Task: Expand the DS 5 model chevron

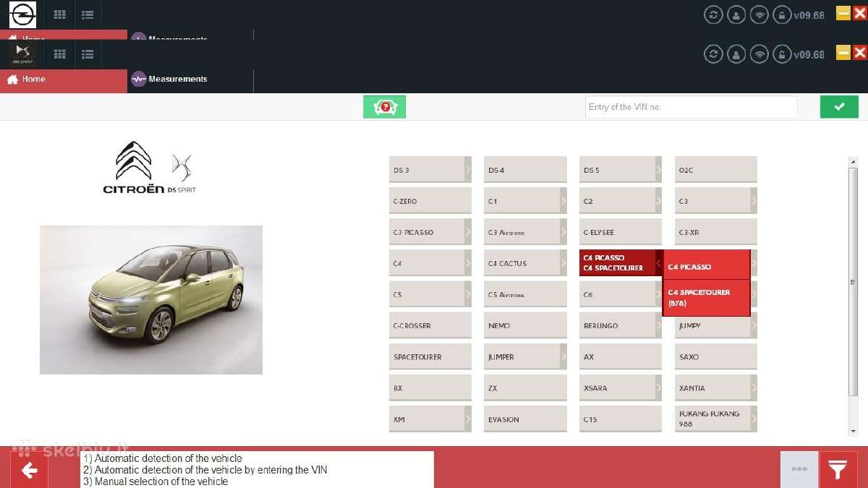Action: tap(658, 170)
